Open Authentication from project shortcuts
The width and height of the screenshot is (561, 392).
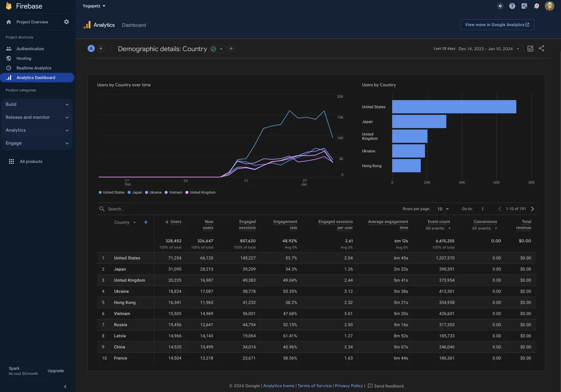[30, 49]
